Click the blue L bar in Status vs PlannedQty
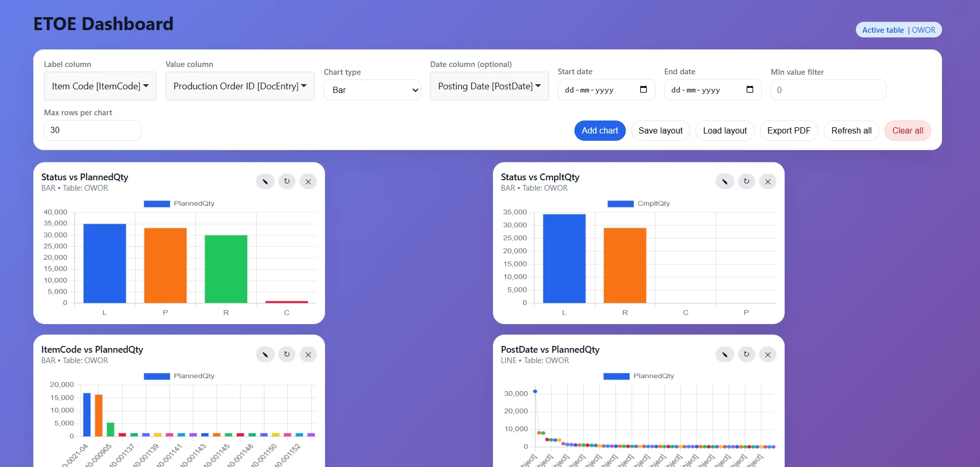Screen dimensions: 980x467 tap(104, 263)
